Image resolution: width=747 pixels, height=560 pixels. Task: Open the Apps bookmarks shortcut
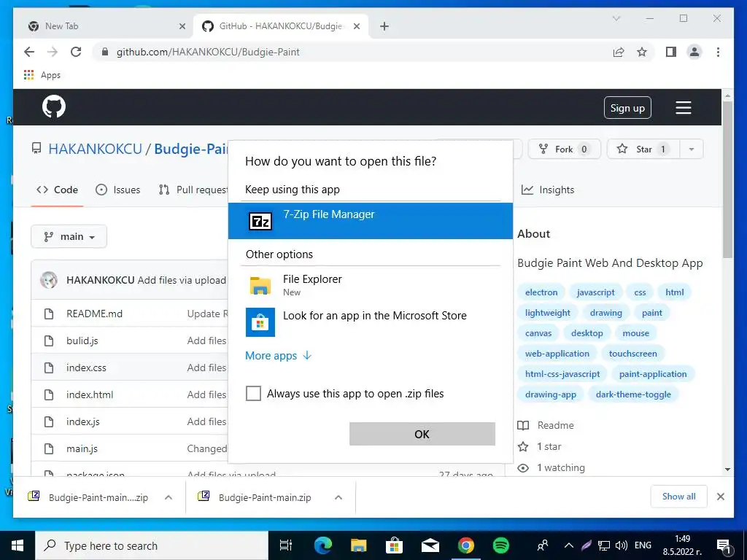42,75
